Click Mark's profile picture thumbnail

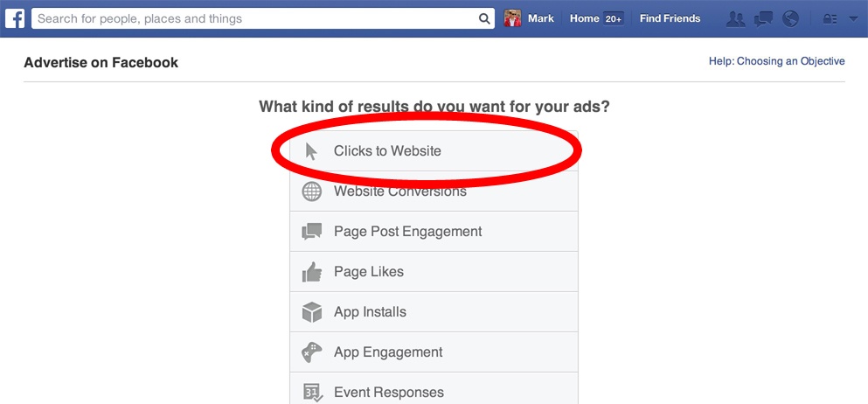pyautogui.click(x=513, y=18)
